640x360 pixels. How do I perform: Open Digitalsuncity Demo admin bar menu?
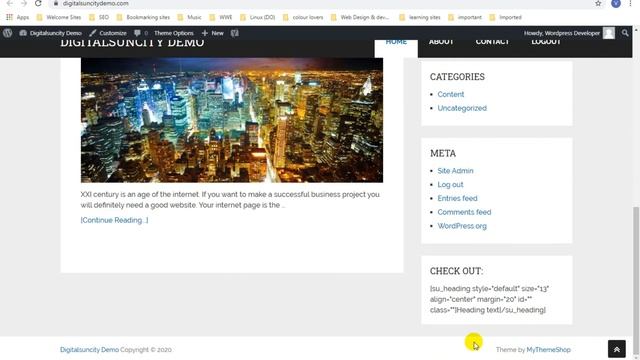(x=51, y=33)
